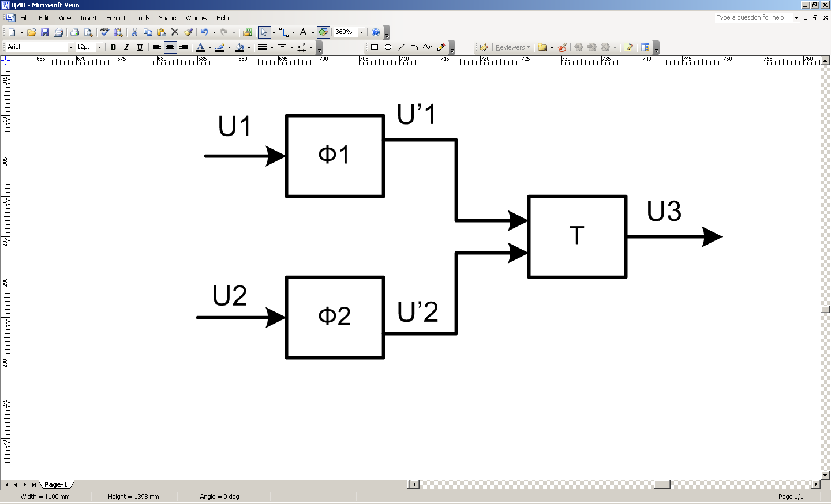The image size is (831, 504).
Task: Show the Reviewing task pane
Action: click(x=645, y=47)
